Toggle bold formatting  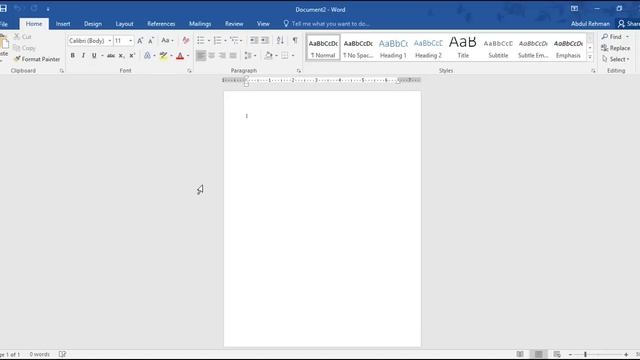point(73,56)
